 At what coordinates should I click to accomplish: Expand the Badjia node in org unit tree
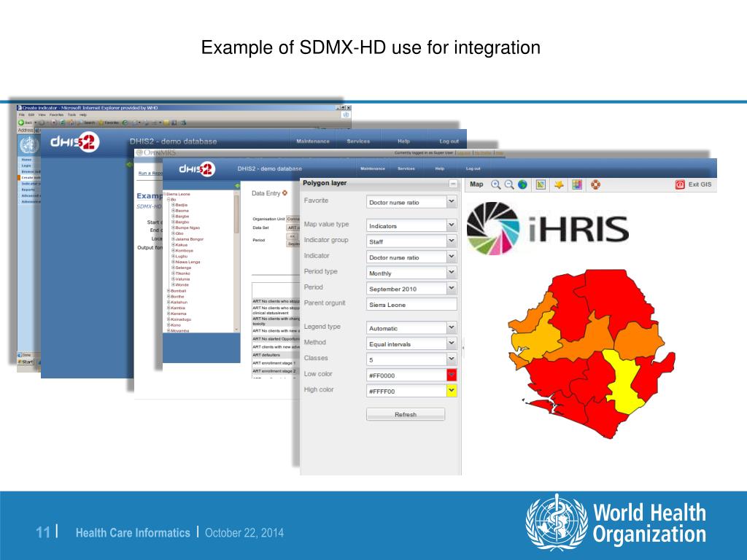[x=173, y=205]
